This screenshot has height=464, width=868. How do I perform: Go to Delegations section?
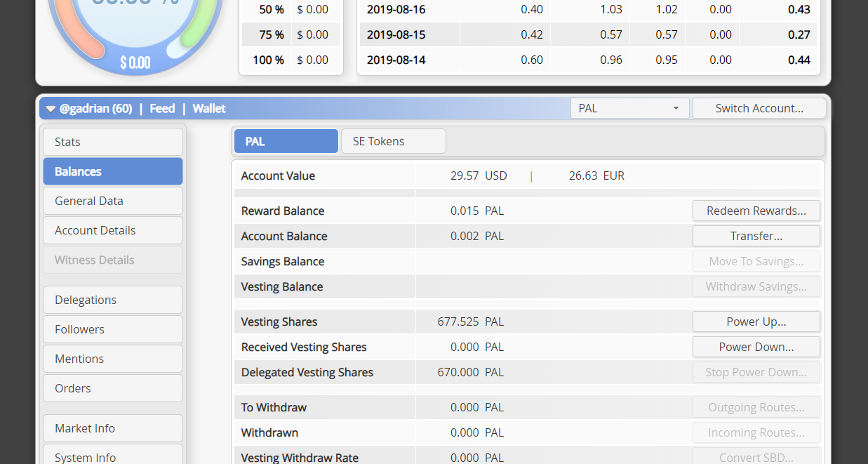click(x=112, y=300)
